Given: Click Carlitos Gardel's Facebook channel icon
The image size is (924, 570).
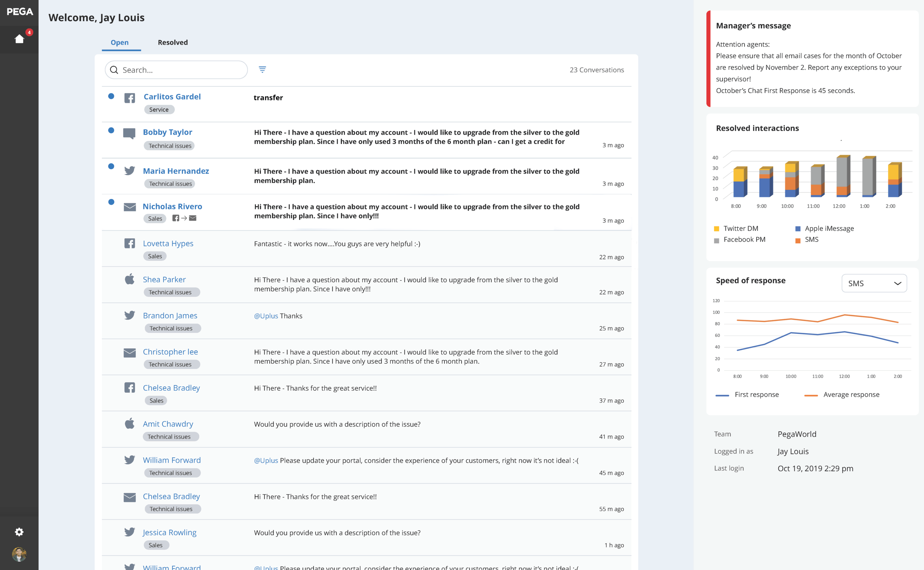Looking at the screenshot, I should [130, 99].
